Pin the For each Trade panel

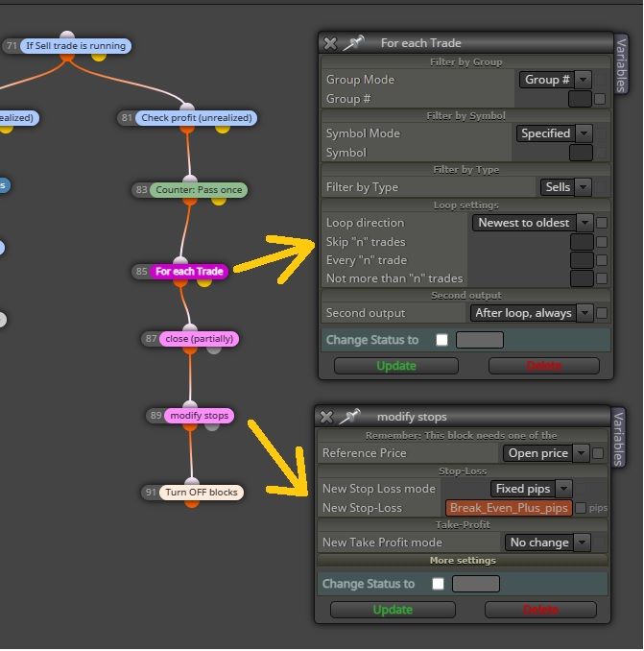pos(353,43)
